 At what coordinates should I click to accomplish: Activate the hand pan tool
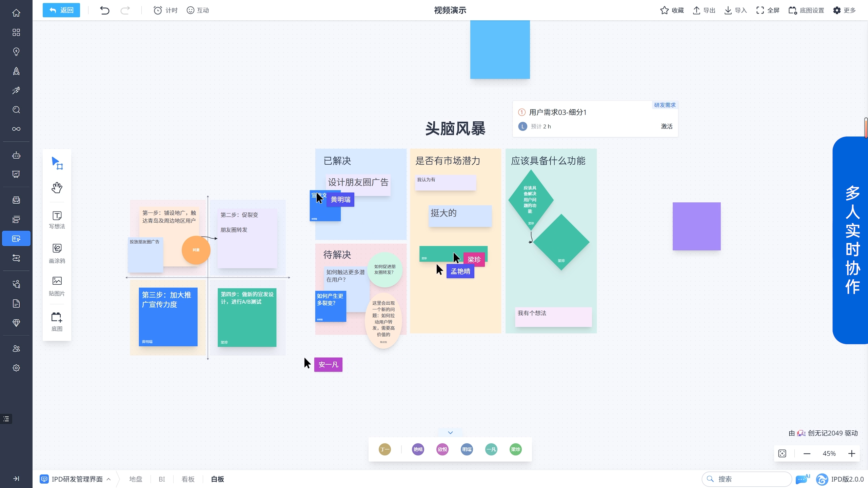[x=57, y=187]
